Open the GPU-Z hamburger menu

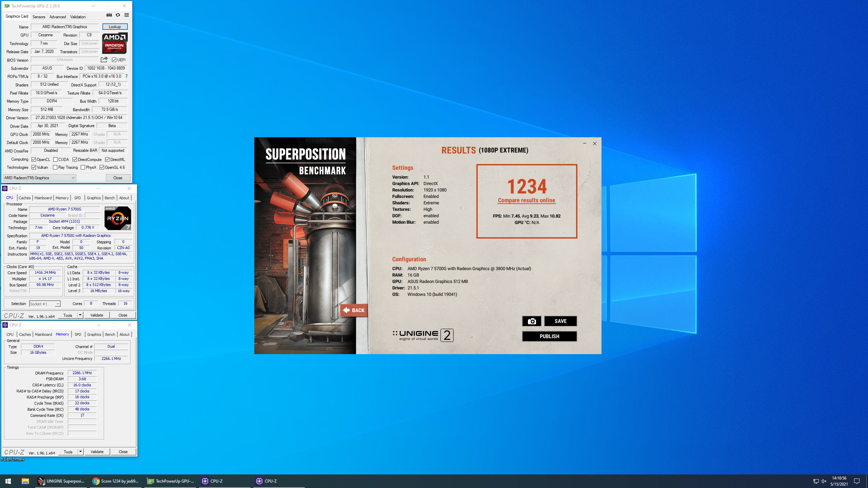(x=126, y=15)
